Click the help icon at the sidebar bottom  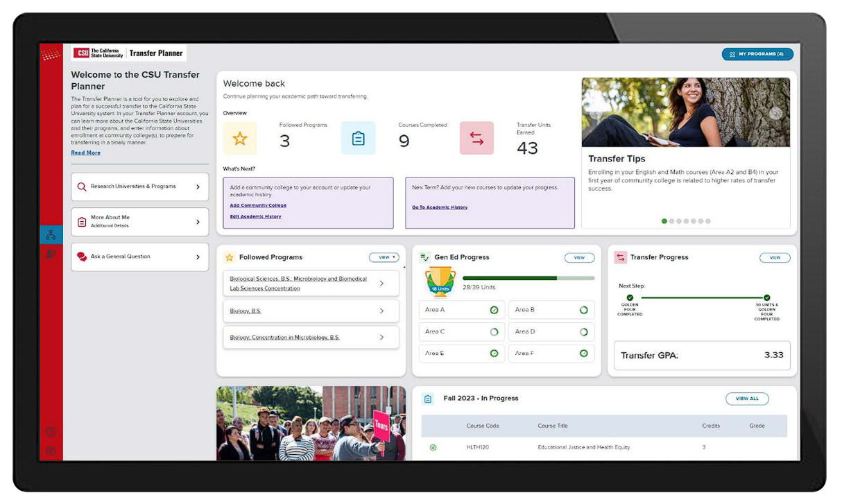pos(51,432)
